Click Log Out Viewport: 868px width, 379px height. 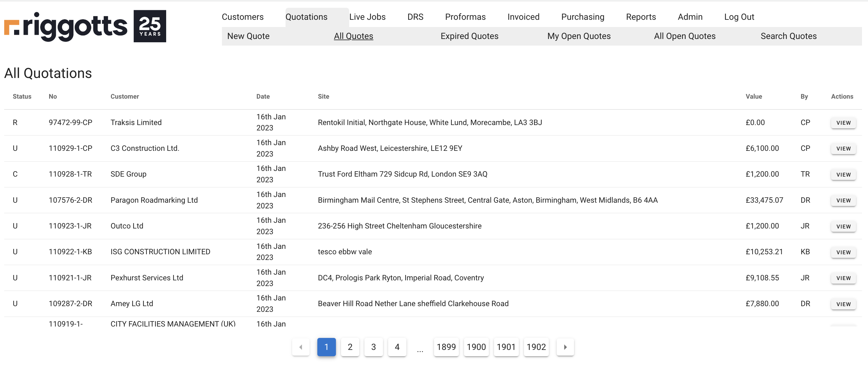coord(739,17)
